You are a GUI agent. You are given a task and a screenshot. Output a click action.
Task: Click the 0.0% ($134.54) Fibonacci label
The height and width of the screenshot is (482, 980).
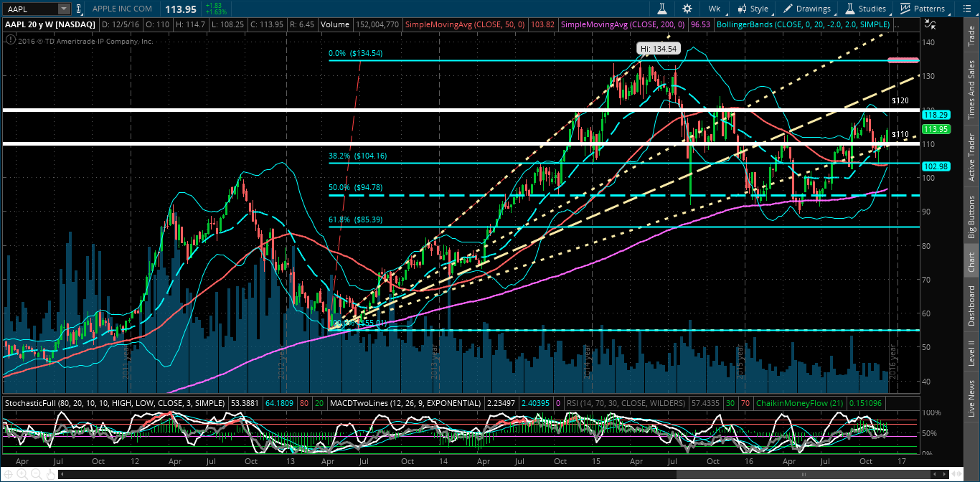[x=357, y=53]
